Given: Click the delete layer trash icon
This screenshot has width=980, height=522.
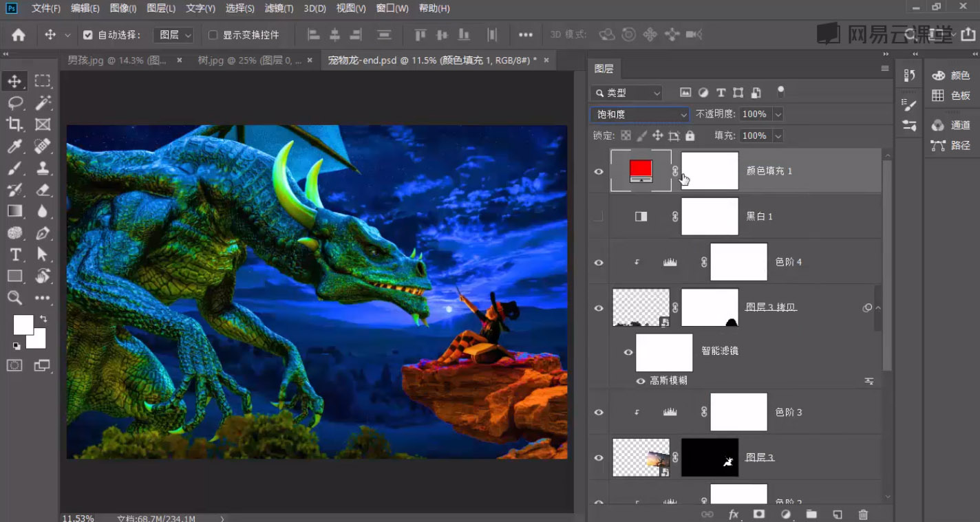Looking at the screenshot, I should (863, 514).
